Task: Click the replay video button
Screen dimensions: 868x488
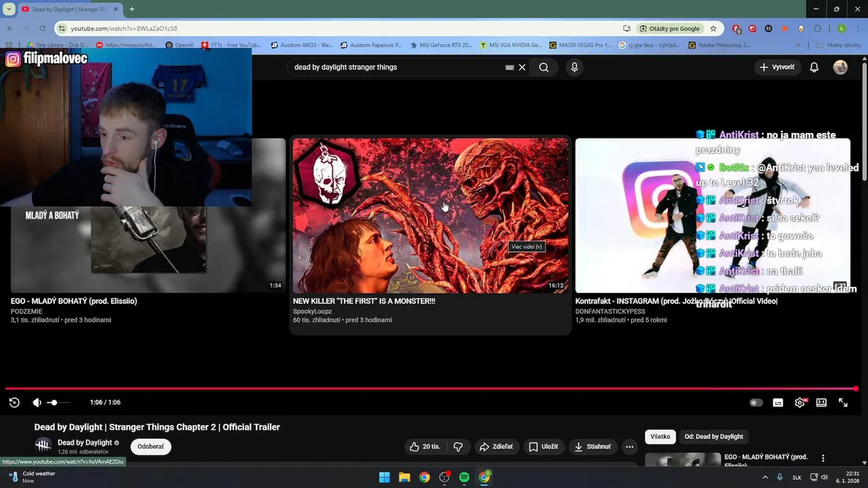Action: pyautogui.click(x=14, y=403)
